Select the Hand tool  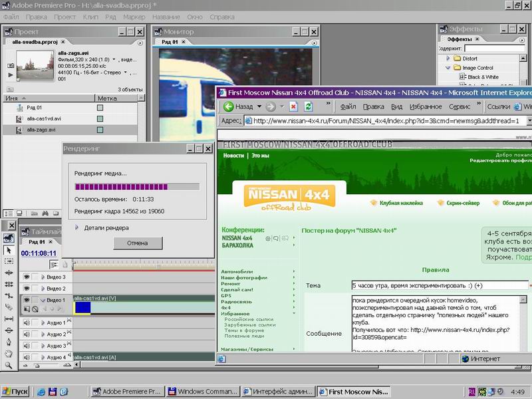click(9, 354)
